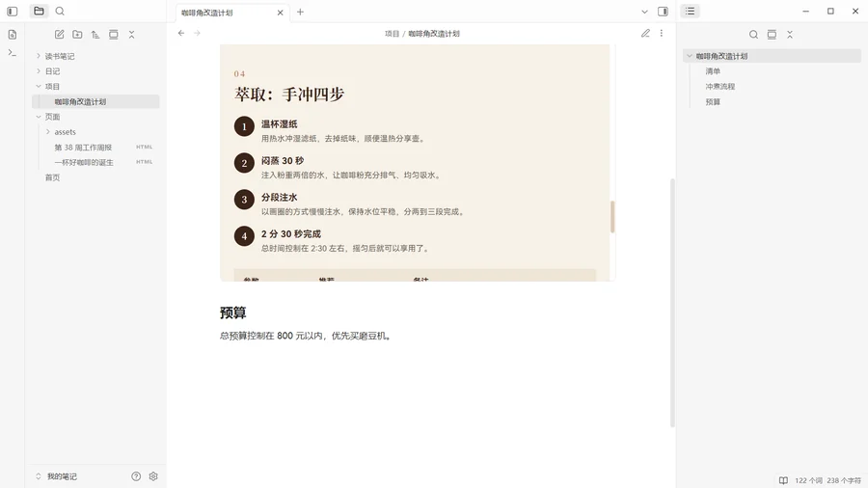
Task: Open the 第 38 周工作周报 HTML file
Action: tap(95, 148)
